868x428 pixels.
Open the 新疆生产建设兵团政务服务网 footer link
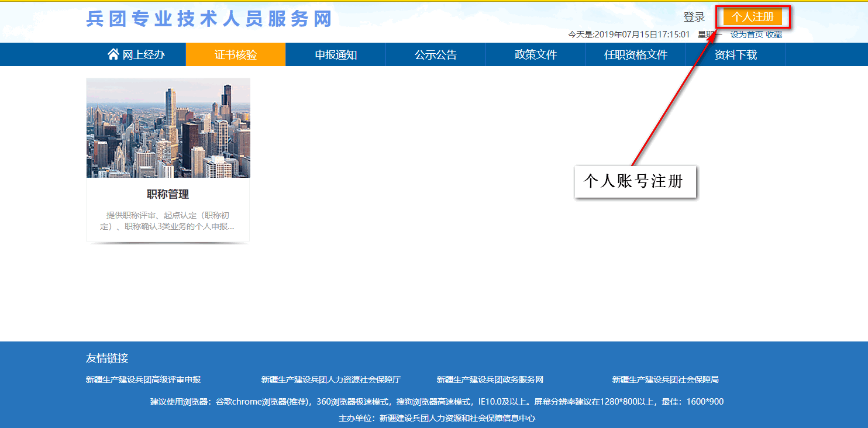[x=490, y=379]
